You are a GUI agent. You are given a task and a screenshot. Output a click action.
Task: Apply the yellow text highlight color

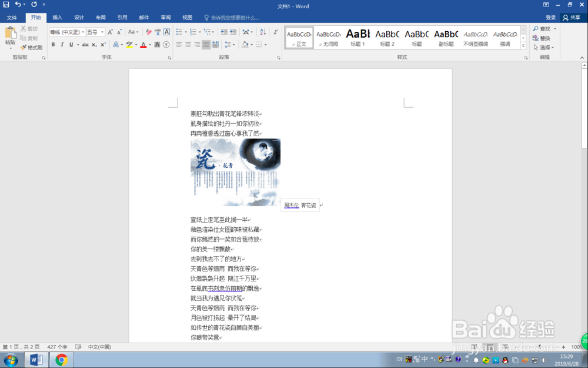[x=129, y=45]
